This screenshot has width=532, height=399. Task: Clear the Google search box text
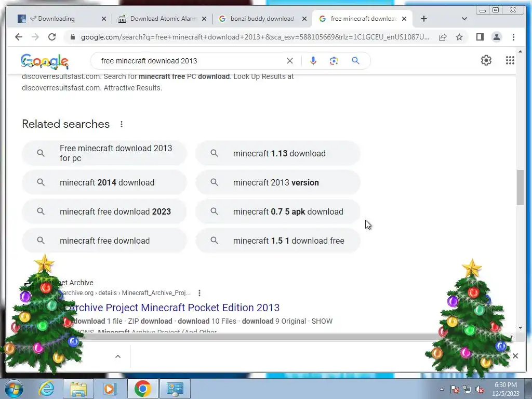(290, 61)
